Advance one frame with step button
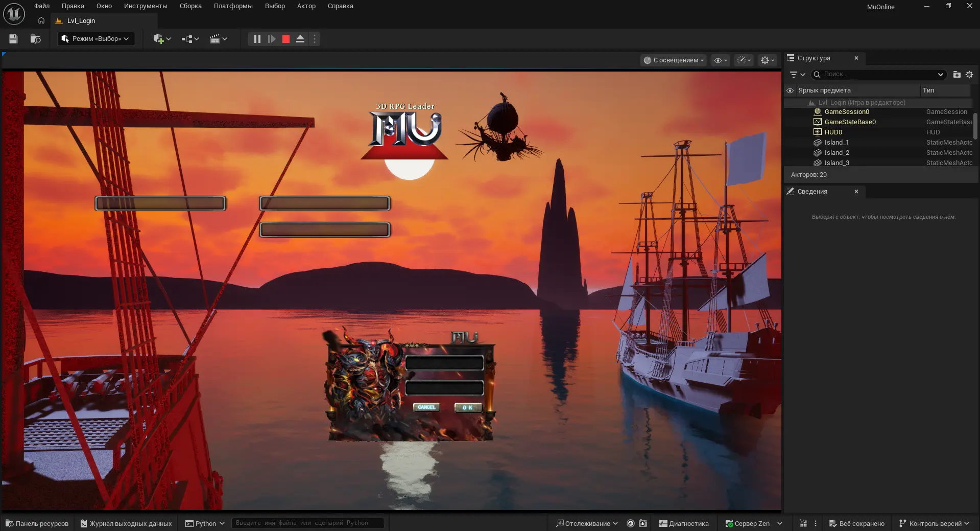 coord(272,39)
